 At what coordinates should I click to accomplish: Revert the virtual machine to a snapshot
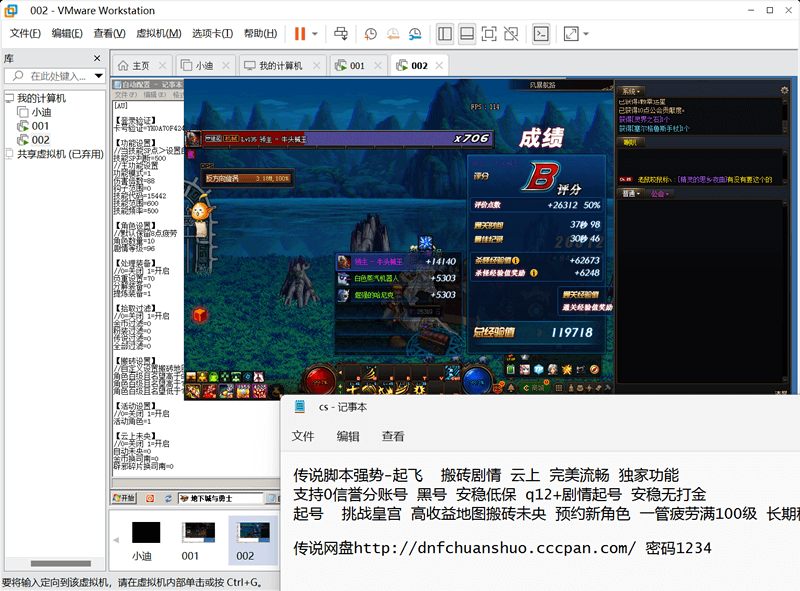pyautogui.click(x=393, y=34)
